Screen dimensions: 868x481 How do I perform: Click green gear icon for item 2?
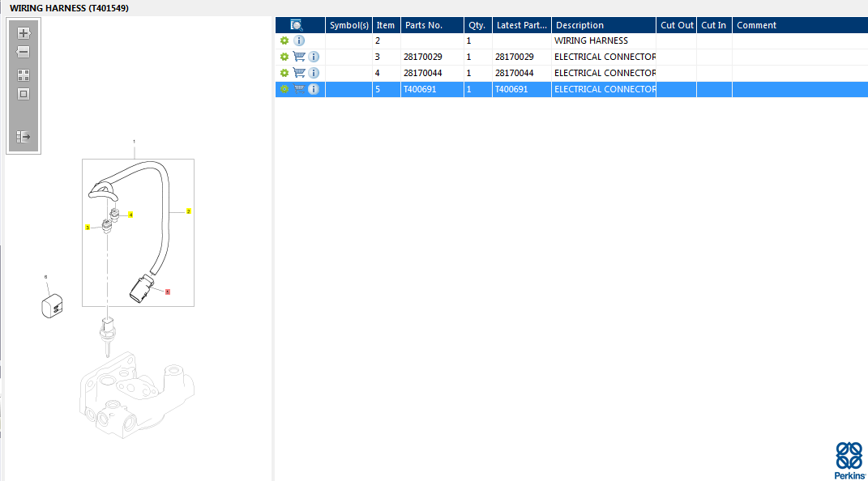tap(284, 40)
